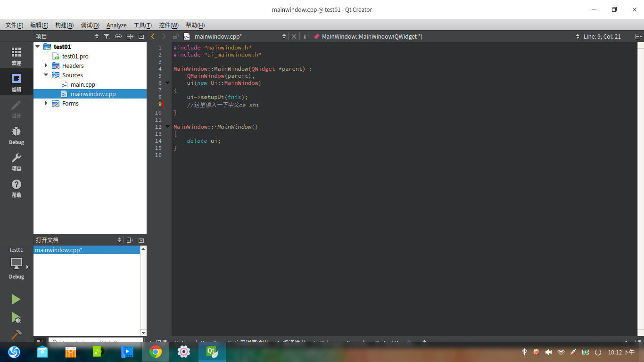Click the filter tree funnel icon
The image size is (644, 362).
107,36
